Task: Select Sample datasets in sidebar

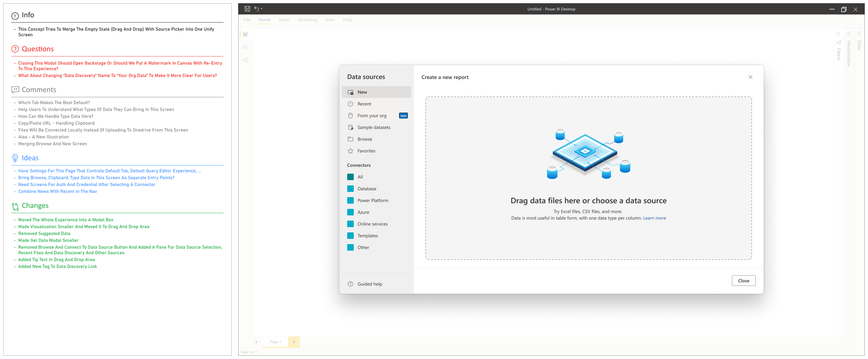Action: pyautogui.click(x=374, y=127)
